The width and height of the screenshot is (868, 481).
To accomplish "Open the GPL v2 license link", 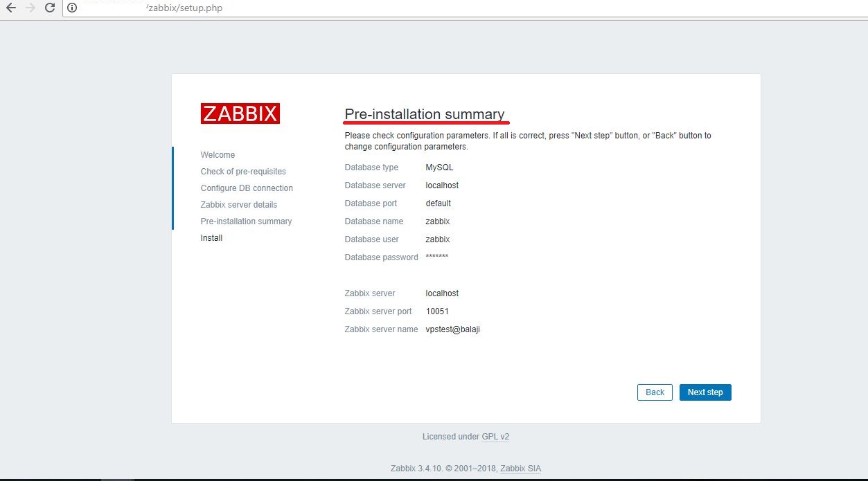I will click(x=495, y=437).
